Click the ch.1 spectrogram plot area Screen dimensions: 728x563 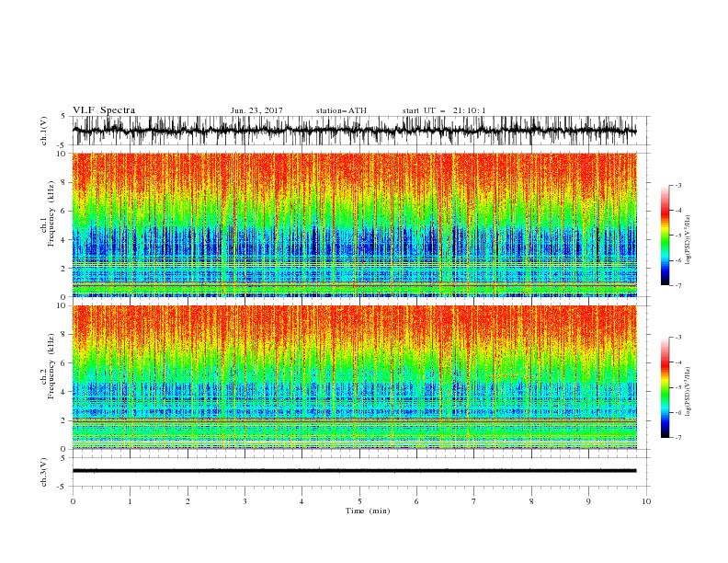(354, 224)
